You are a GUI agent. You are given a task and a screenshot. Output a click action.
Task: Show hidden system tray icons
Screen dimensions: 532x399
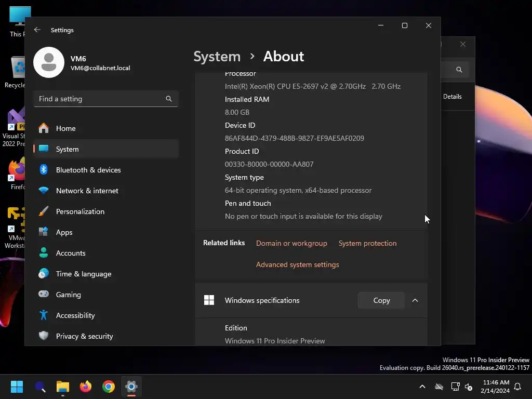(x=422, y=387)
